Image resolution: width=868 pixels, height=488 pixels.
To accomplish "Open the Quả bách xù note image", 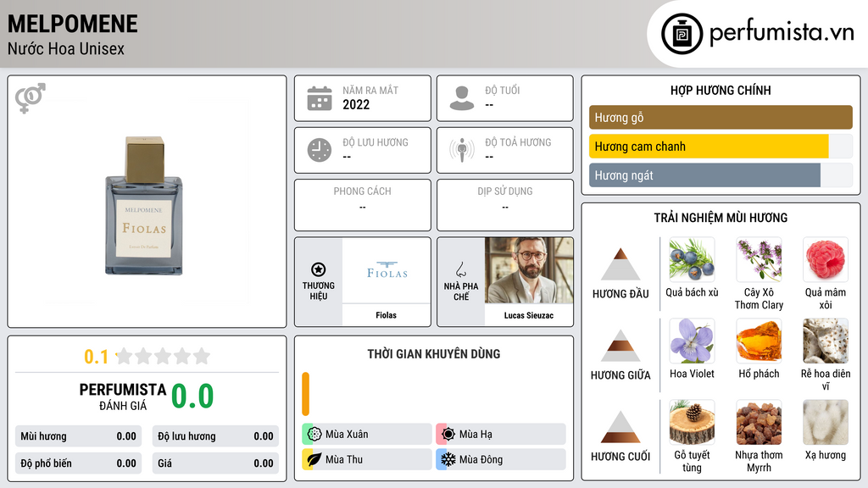I will 692,259.
